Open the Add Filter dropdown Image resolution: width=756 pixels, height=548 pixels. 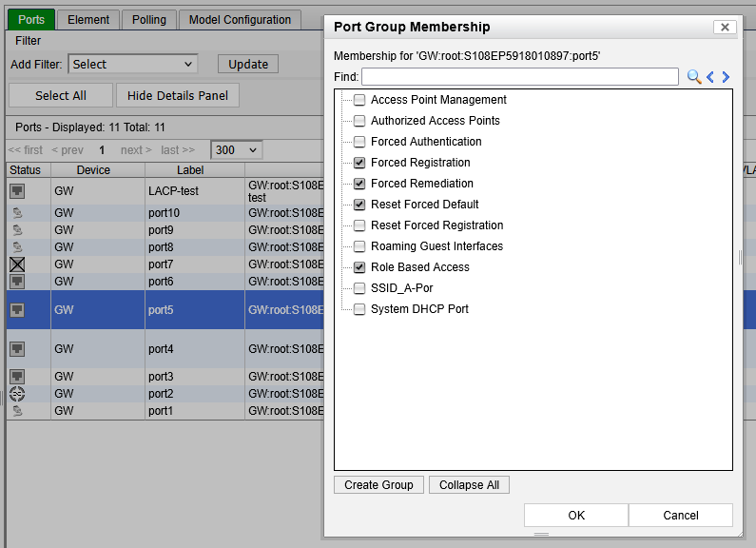pyautogui.click(x=132, y=65)
